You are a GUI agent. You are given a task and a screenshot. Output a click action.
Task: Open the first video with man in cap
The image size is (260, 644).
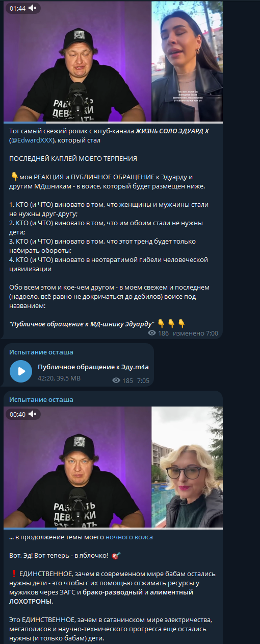(x=77, y=61)
